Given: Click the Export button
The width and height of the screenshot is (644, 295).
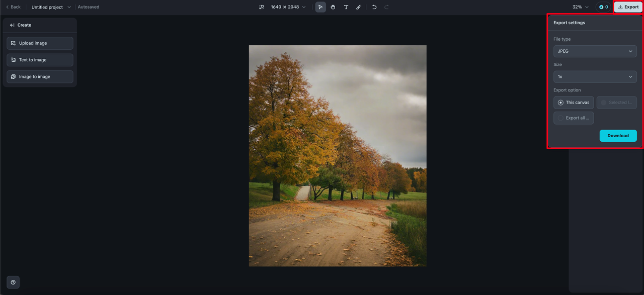Looking at the screenshot, I should tap(628, 7).
